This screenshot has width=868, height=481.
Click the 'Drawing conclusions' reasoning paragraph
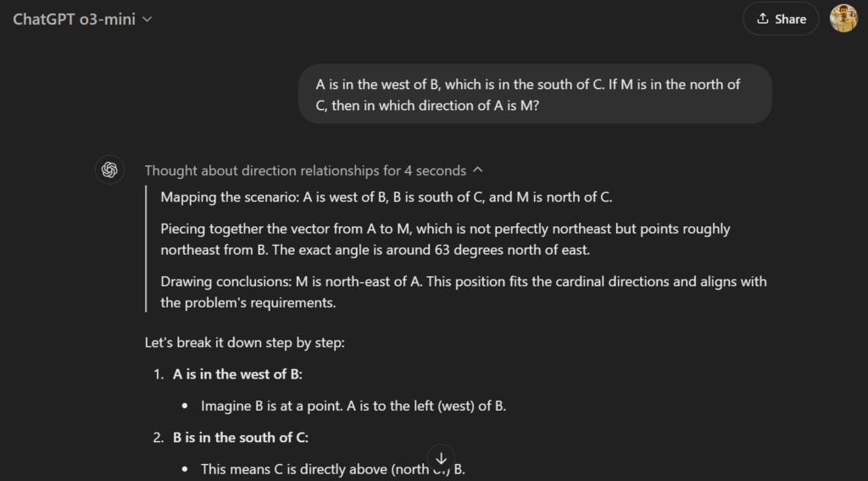click(464, 292)
